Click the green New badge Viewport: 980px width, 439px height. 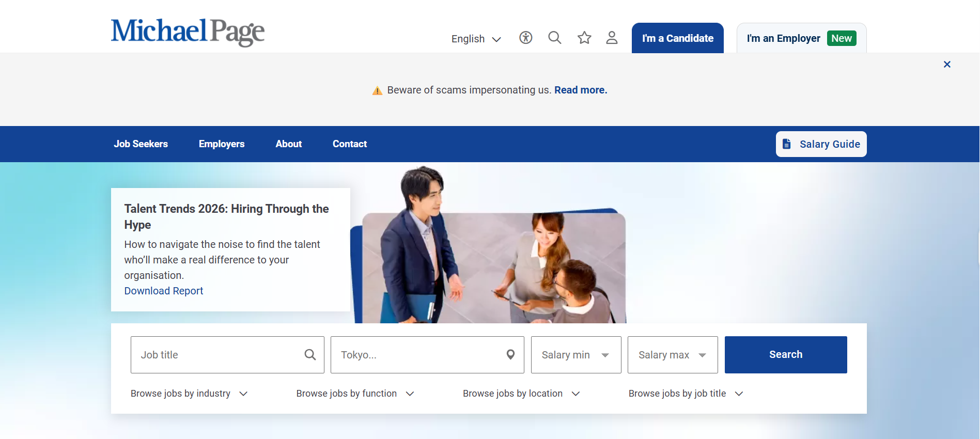coord(842,38)
